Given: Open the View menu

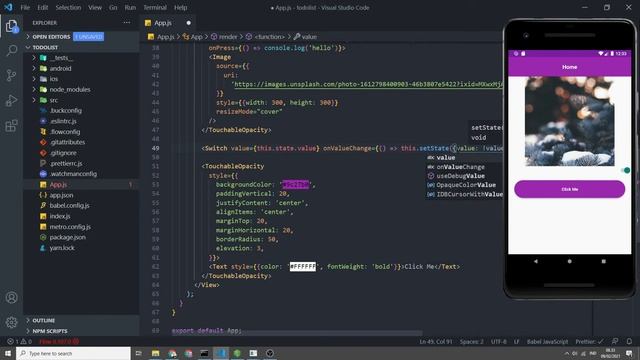Looking at the screenshot, I should click(x=95, y=7).
